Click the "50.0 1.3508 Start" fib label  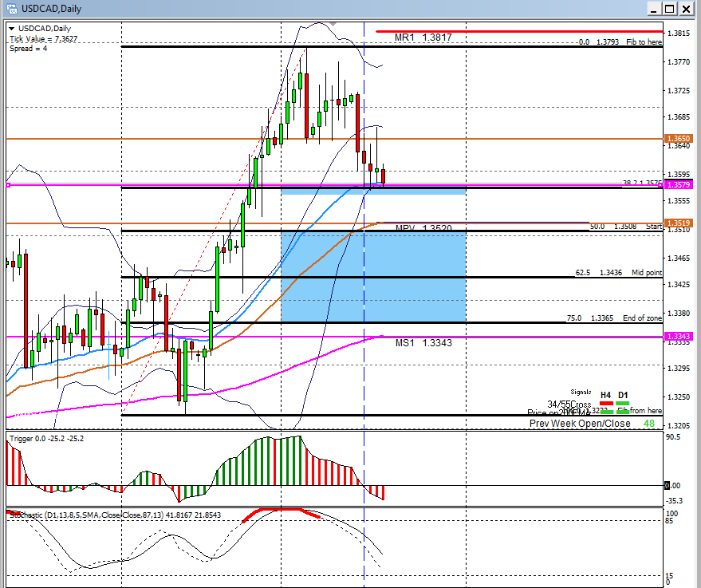(626, 227)
